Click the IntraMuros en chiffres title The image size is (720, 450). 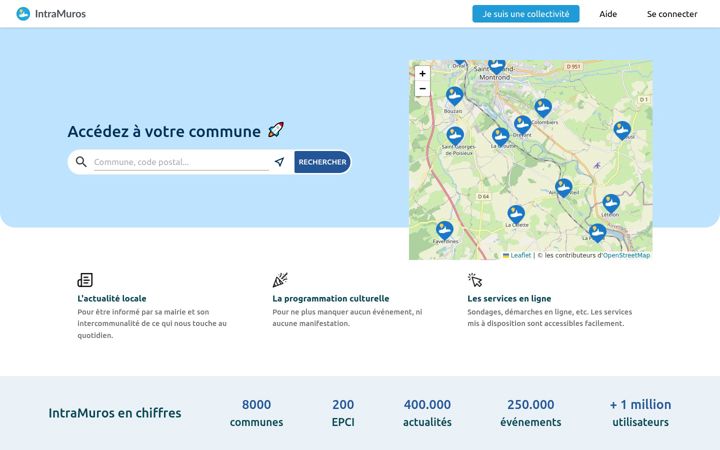click(x=115, y=413)
